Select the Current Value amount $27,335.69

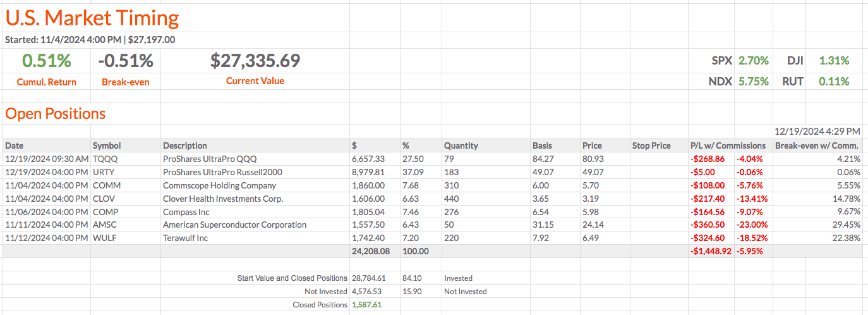pos(255,61)
